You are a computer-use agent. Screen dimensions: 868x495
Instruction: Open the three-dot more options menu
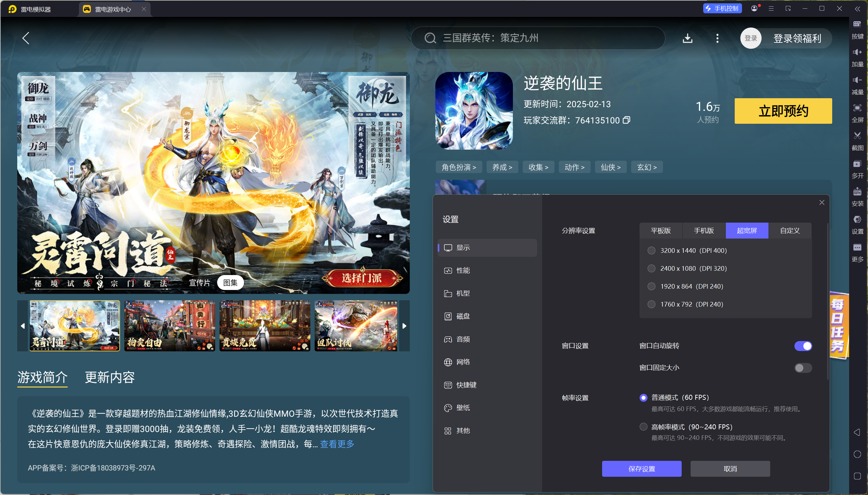click(x=717, y=38)
